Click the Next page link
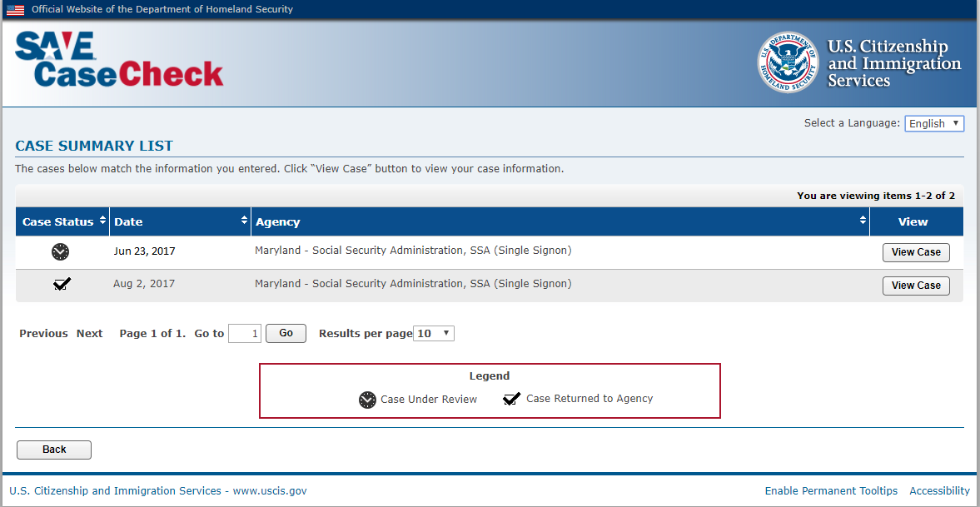Screen dimensions: 980x507 point(89,333)
